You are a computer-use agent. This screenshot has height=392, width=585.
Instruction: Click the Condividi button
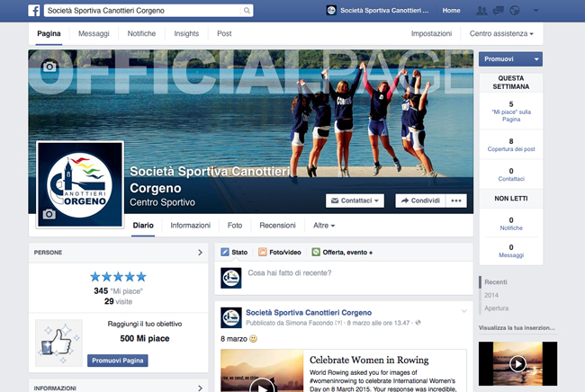click(x=420, y=200)
